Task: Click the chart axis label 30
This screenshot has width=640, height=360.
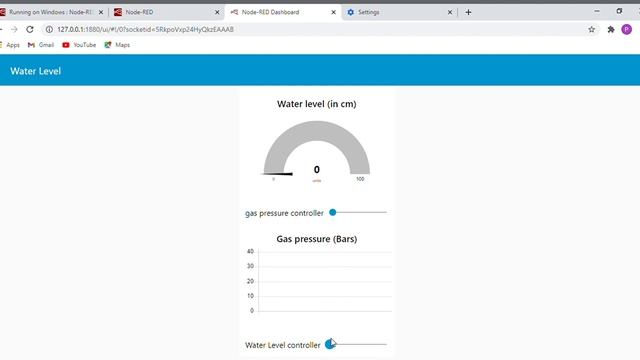Action: (250, 266)
